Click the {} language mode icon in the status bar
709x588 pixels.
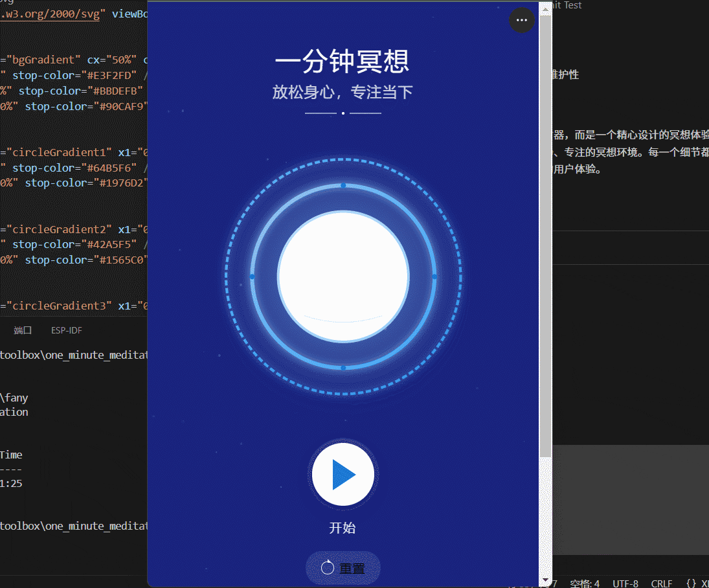[x=691, y=583]
